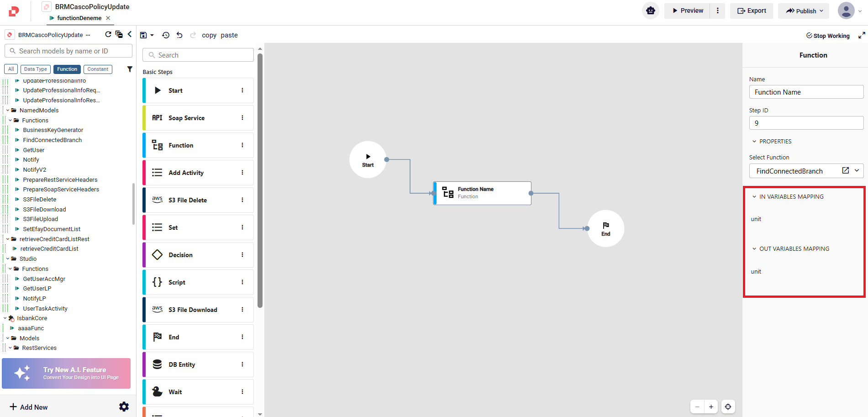Click the user avatar icon

(846, 11)
